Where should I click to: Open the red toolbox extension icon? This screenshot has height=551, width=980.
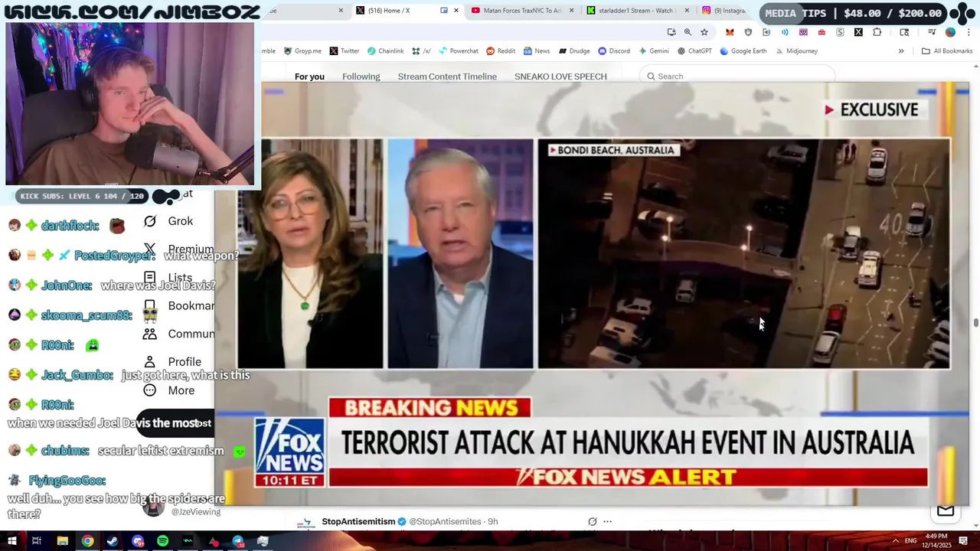[822, 32]
